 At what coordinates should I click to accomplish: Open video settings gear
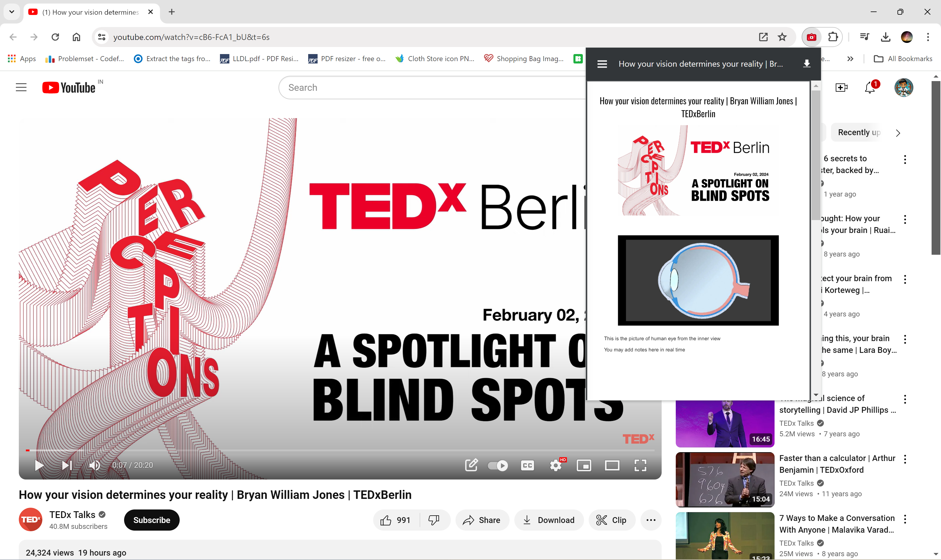point(555,465)
